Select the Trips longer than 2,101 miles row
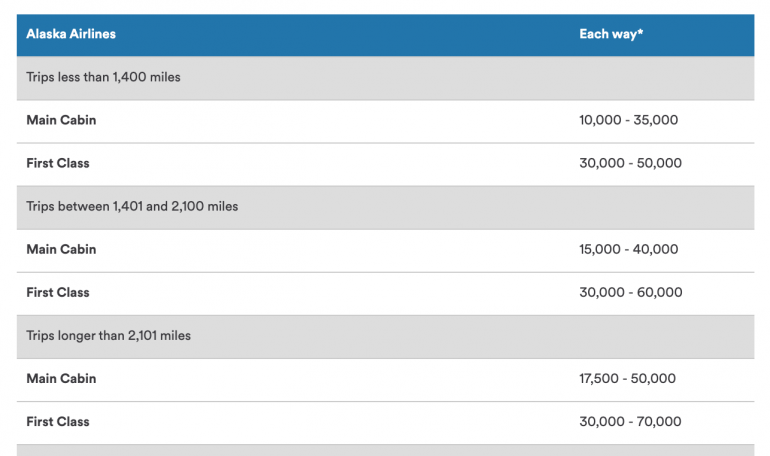 pyautogui.click(x=108, y=336)
